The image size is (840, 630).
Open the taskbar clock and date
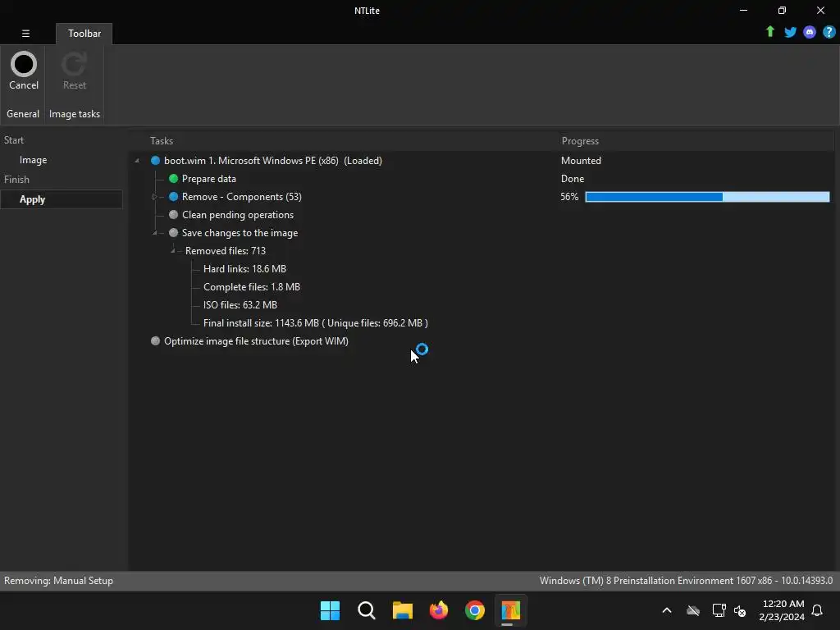point(782,610)
